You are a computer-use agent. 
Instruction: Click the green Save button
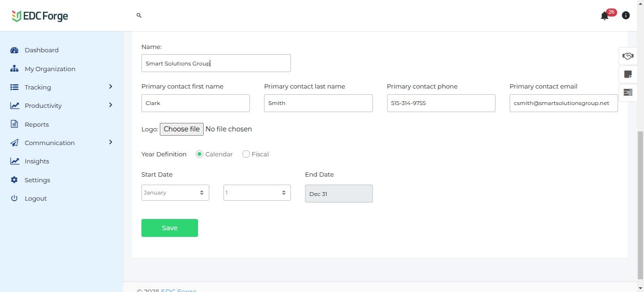coord(170,228)
